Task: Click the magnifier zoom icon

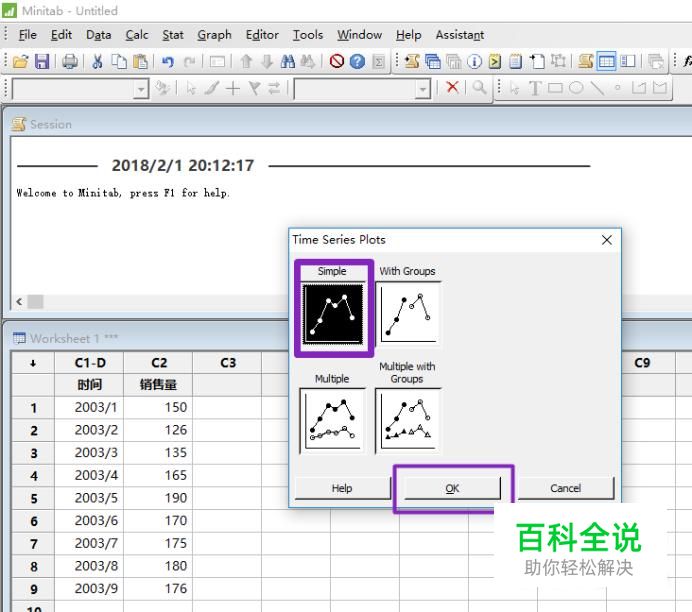Action: [480, 87]
